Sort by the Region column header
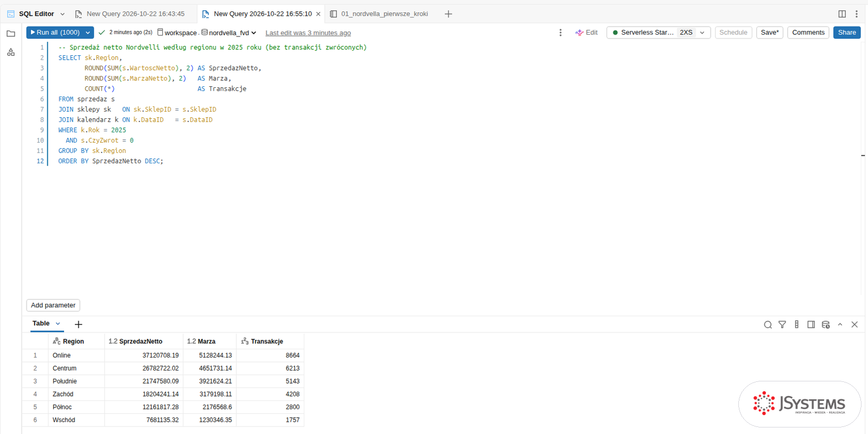868x434 pixels. point(76,341)
